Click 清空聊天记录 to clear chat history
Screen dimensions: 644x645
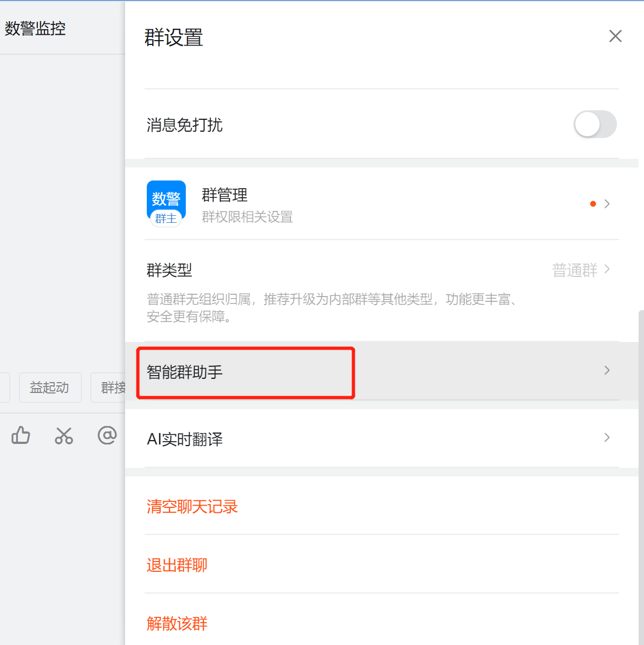coord(192,507)
